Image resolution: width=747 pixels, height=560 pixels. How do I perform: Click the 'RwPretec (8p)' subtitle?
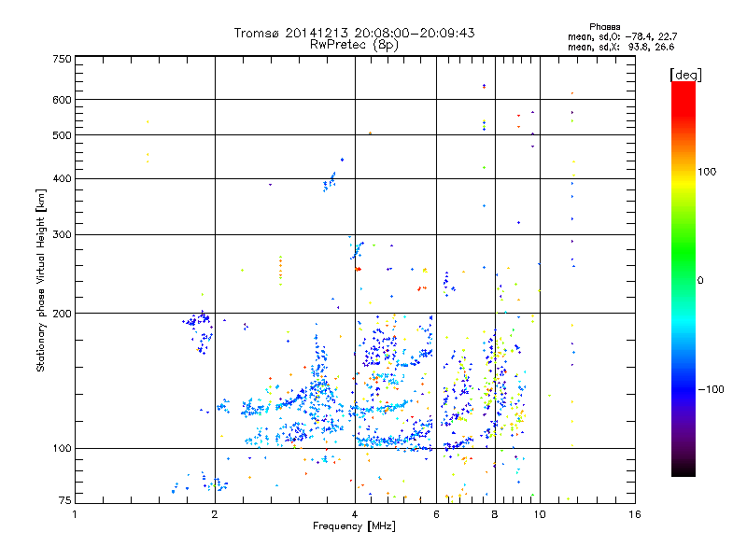pyautogui.click(x=354, y=45)
